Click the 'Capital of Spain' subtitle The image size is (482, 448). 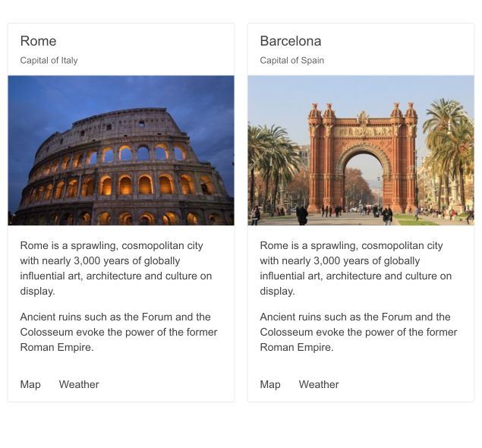[x=292, y=61]
